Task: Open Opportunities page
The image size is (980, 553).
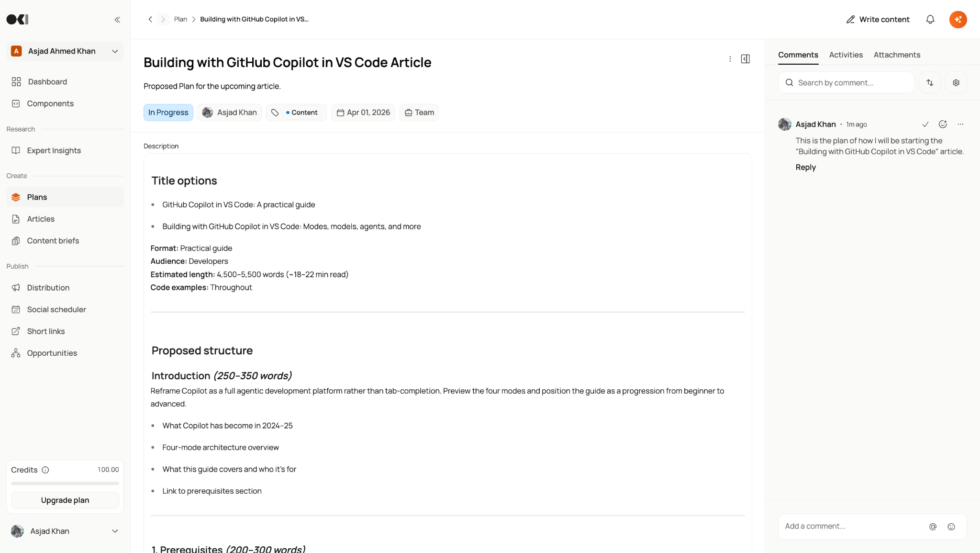Action: (x=65, y=353)
